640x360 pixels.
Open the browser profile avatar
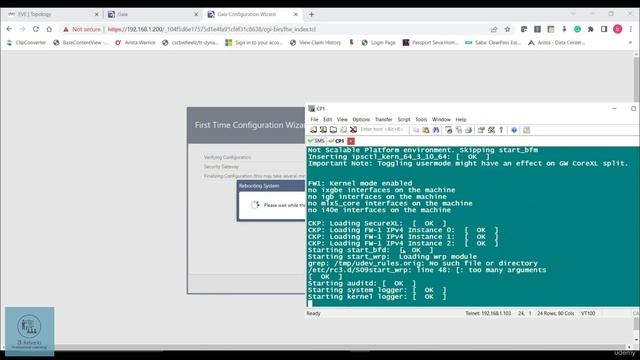(618, 29)
